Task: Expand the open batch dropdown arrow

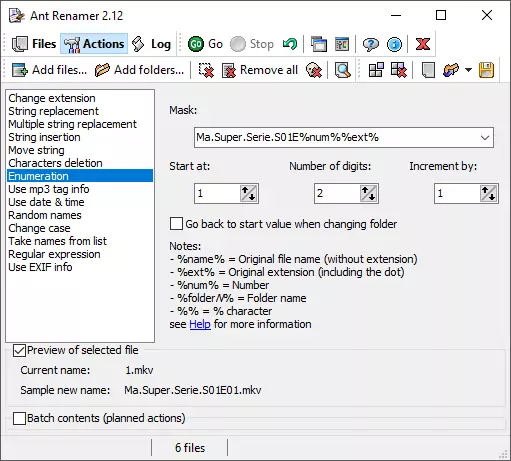Action: coord(468,70)
